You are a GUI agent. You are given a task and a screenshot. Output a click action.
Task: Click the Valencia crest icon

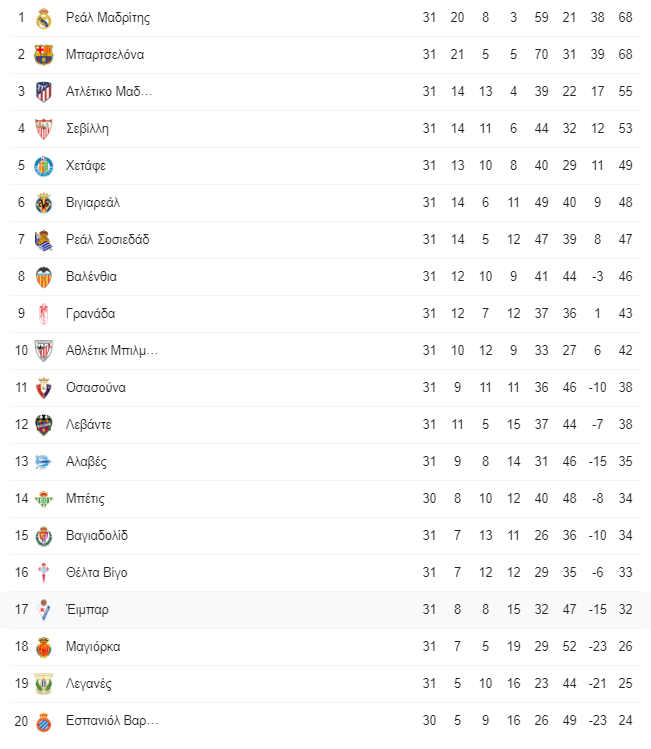pyautogui.click(x=43, y=277)
